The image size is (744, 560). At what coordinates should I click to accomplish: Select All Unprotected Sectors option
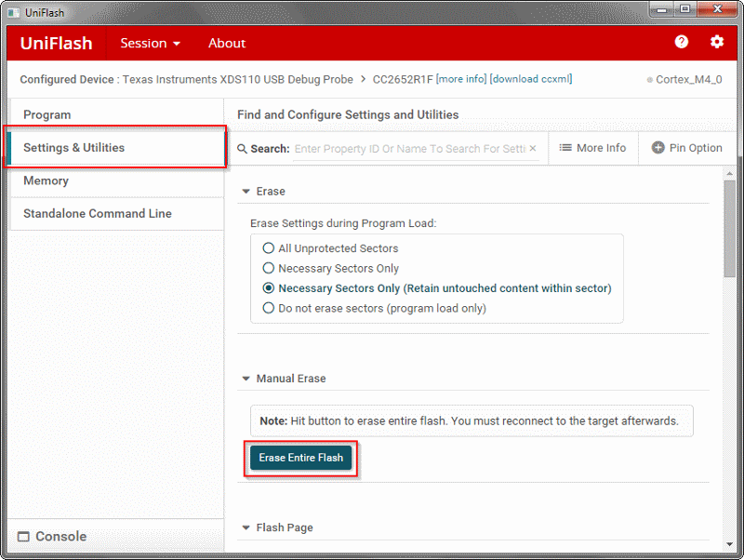pyautogui.click(x=269, y=248)
